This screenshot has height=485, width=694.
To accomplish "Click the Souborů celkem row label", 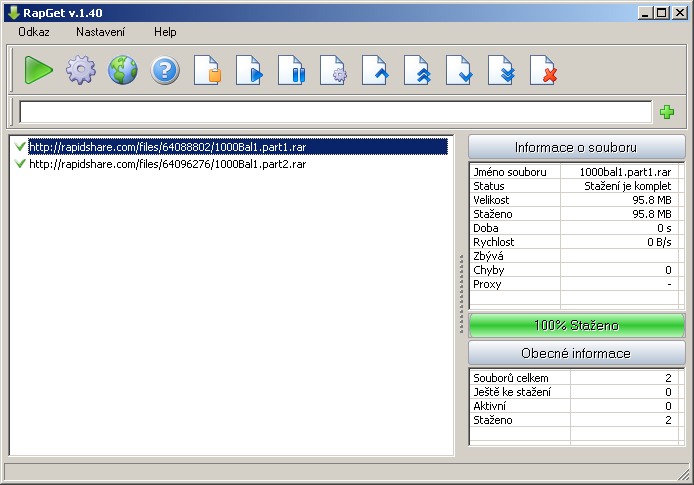I will (511, 378).
